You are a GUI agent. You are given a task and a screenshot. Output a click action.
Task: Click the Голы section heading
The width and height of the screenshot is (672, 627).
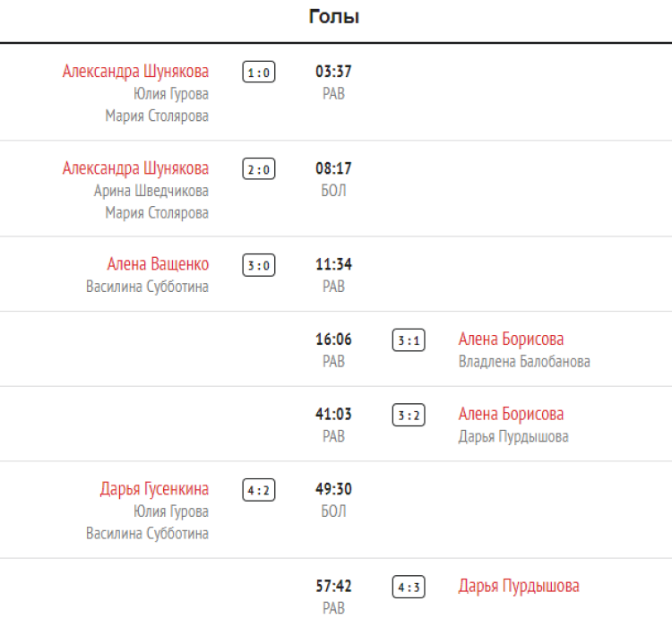point(334,17)
